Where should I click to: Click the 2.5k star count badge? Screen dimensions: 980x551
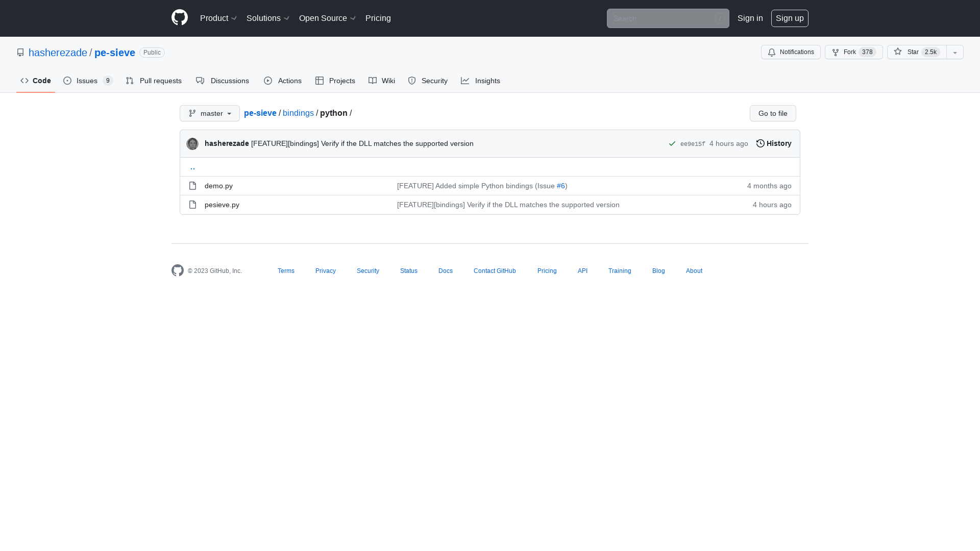[x=930, y=52]
